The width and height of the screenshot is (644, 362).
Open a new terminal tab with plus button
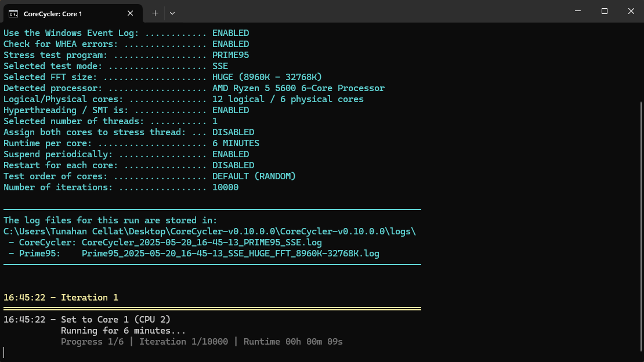(155, 13)
